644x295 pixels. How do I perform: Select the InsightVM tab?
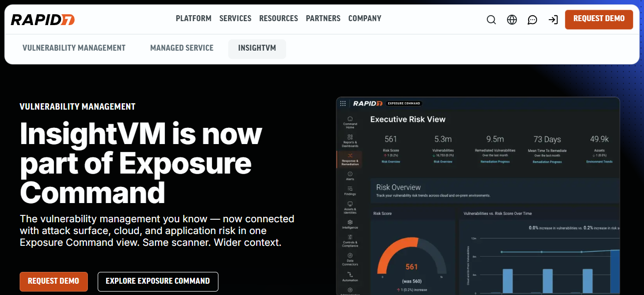click(257, 48)
